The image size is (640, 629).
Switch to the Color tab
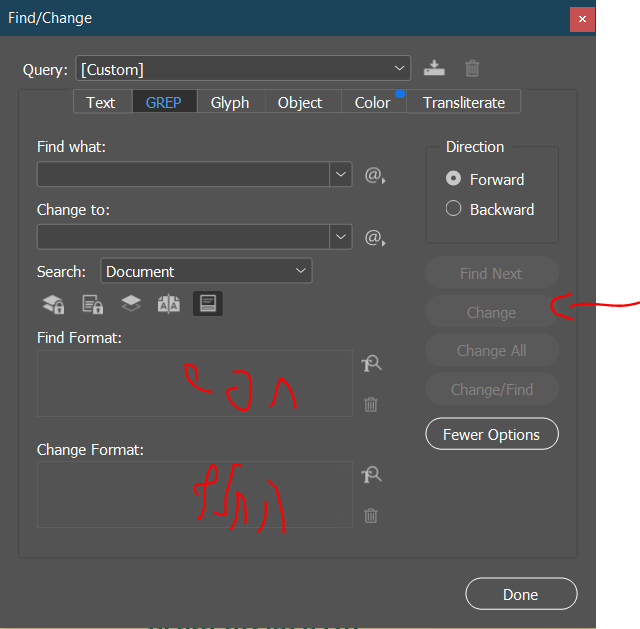[373, 102]
